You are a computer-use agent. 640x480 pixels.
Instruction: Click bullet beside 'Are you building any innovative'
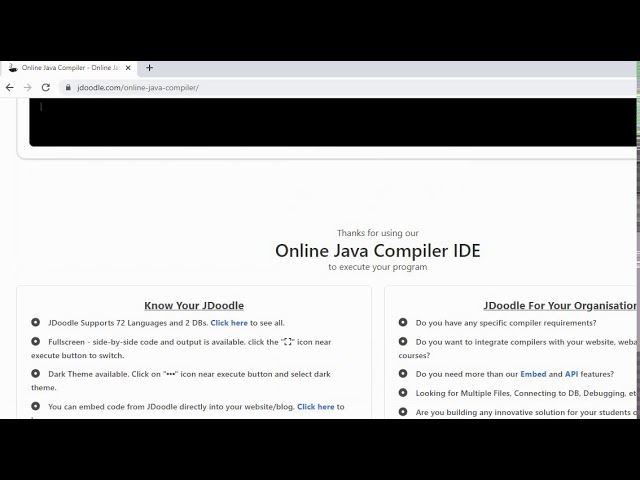403,412
